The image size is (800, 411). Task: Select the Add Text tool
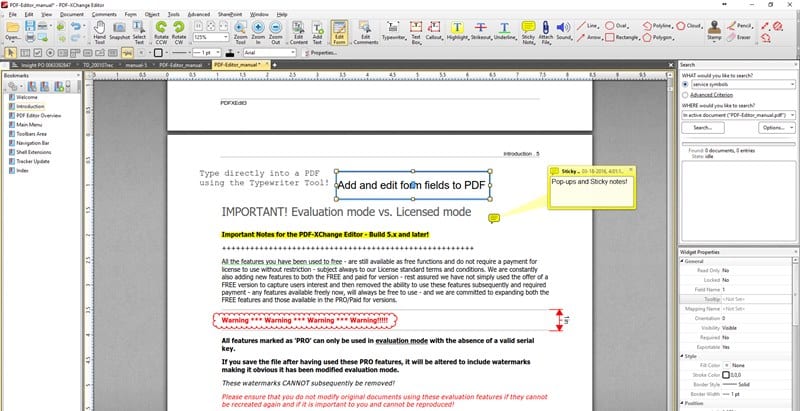pos(317,32)
